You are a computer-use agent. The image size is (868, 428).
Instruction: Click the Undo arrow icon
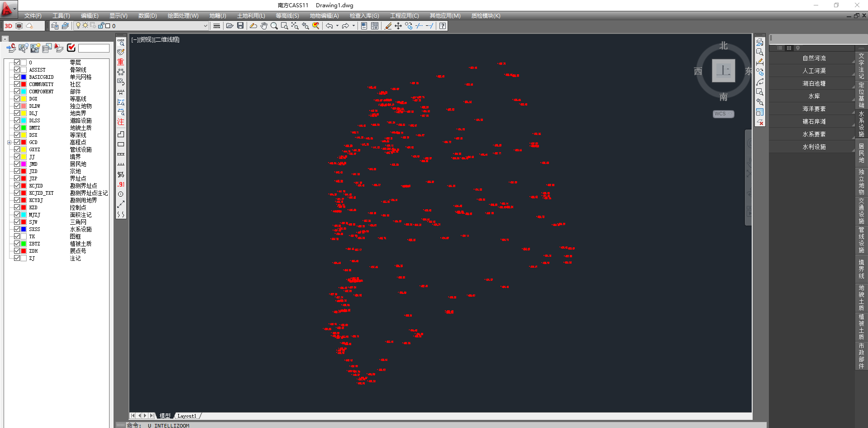[x=329, y=26]
